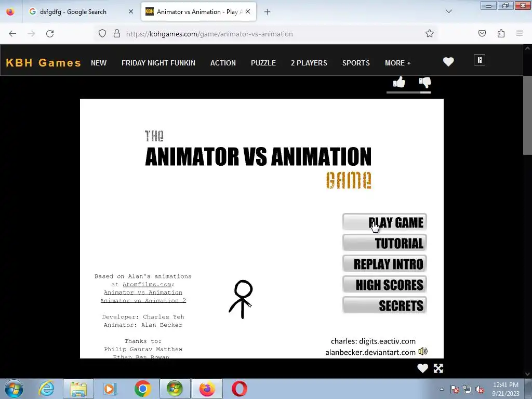Click the Firefox View icon in tab bar

(10, 11)
